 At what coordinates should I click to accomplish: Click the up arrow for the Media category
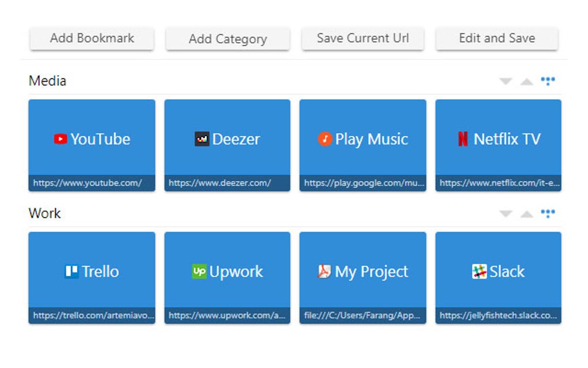tap(526, 81)
